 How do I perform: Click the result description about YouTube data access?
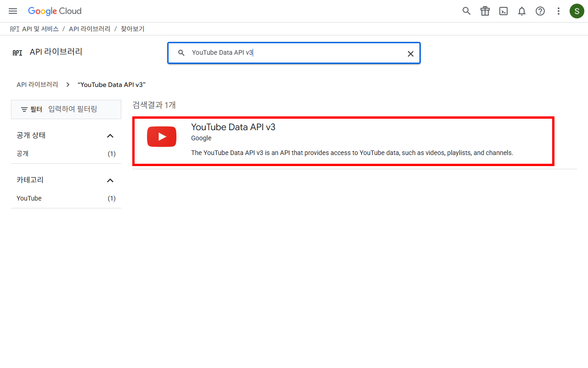[x=352, y=153]
